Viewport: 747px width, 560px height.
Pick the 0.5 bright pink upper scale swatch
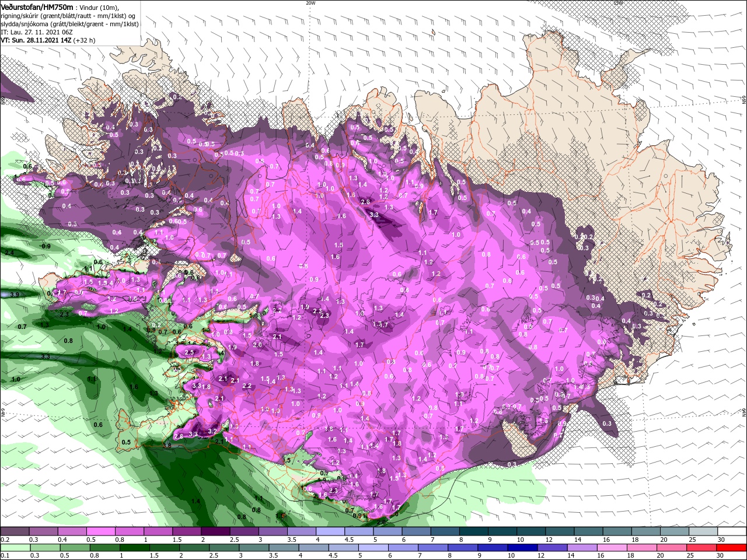(101, 532)
